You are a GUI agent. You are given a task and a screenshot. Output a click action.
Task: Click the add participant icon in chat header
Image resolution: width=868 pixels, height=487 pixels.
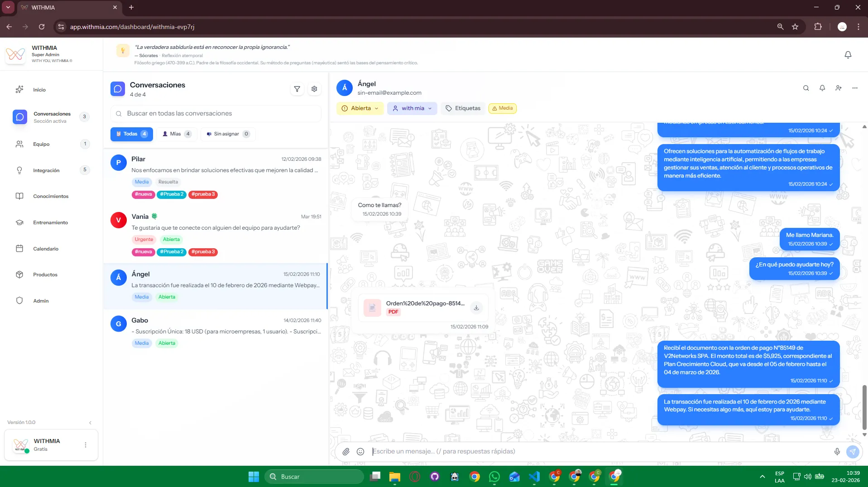click(839, 88)
